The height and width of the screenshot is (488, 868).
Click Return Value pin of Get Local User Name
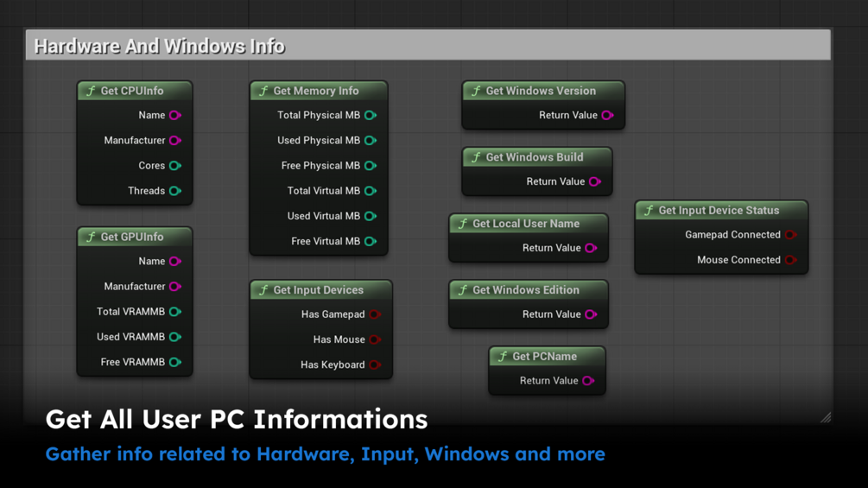coord(591,248)
